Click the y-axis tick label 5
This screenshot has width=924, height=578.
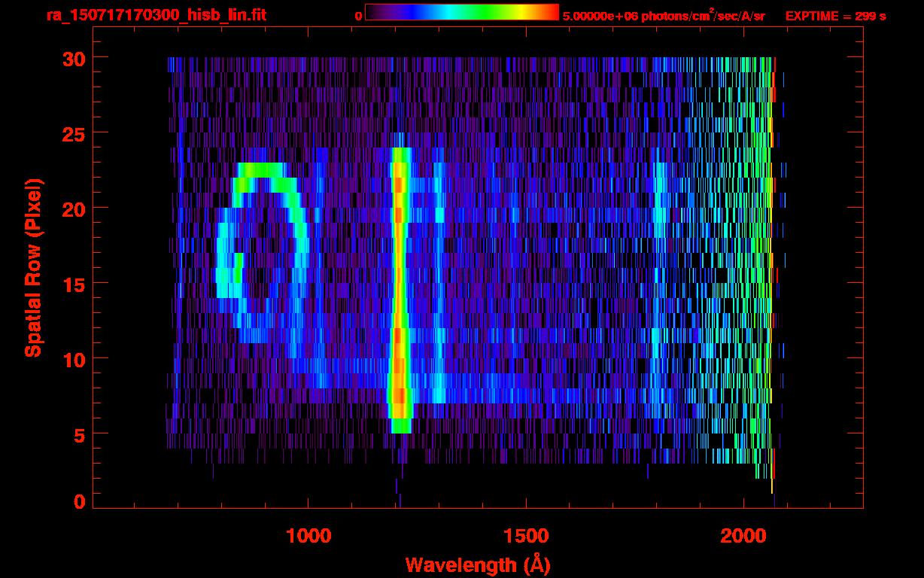[x=79, y=434]
